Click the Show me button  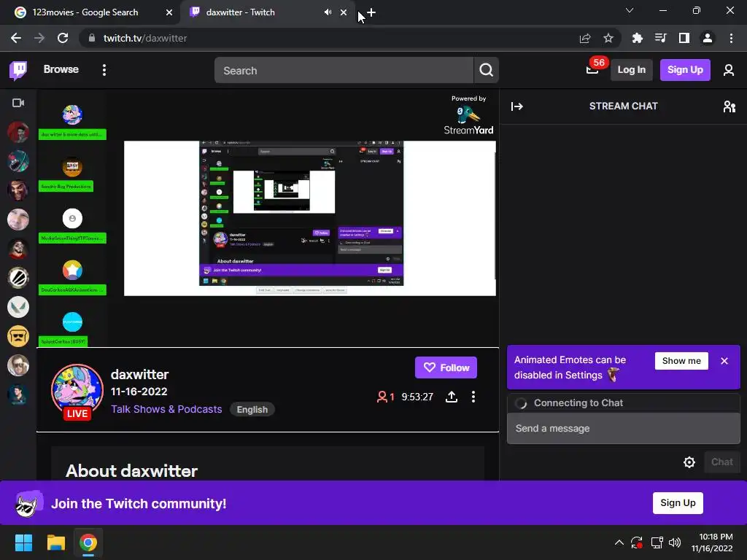(681, 361)
